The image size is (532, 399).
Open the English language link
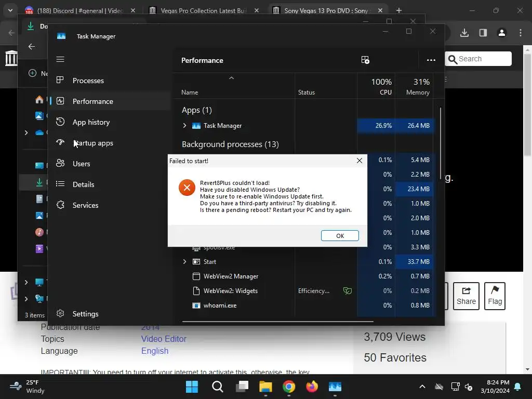click(x=155, y=351)
